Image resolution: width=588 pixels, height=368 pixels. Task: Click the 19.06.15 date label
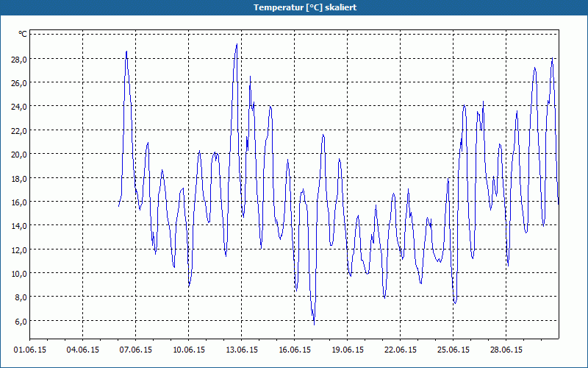347,350
